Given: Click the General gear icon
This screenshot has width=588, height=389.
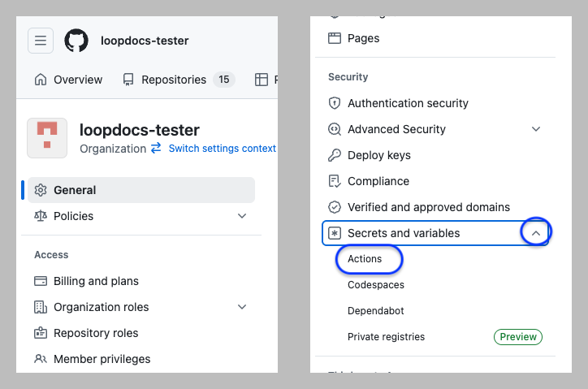Looking at the screenshot, I should point(41,190).
